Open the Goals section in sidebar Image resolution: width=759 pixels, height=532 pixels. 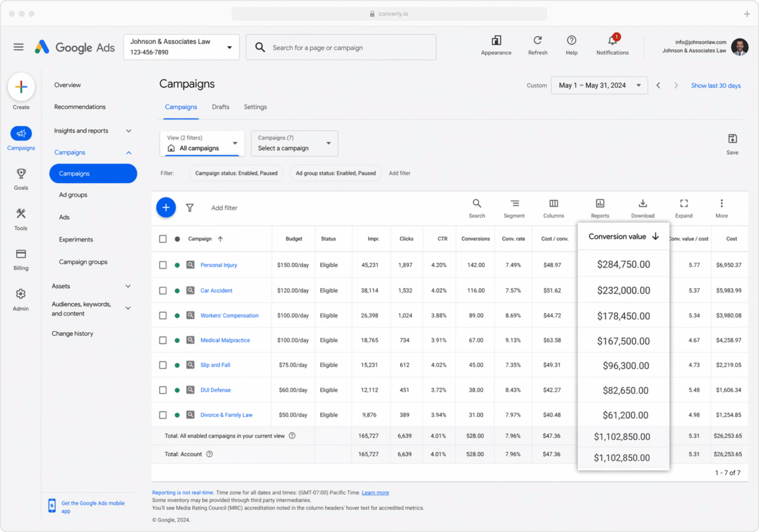point(21,179)
